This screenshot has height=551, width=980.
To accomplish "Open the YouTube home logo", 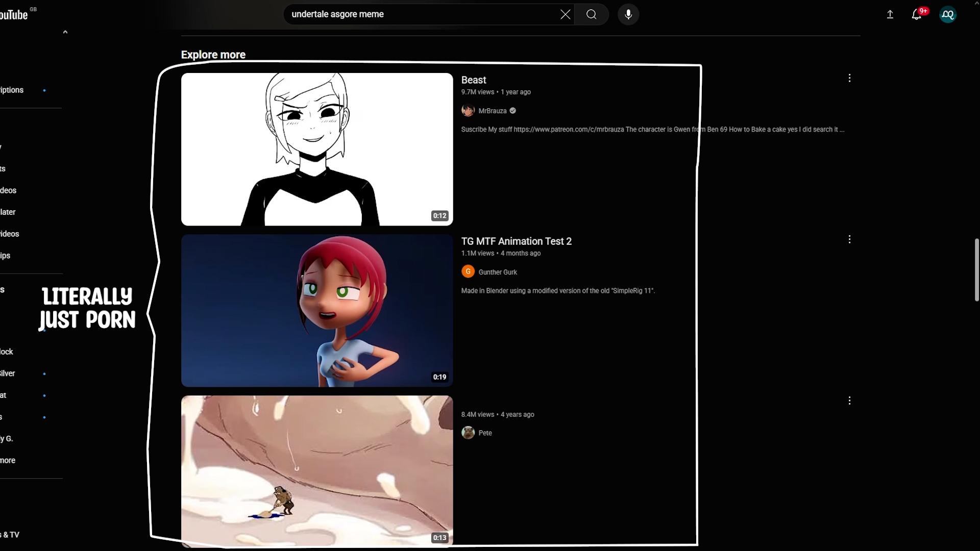I will [x=14, y=15].
